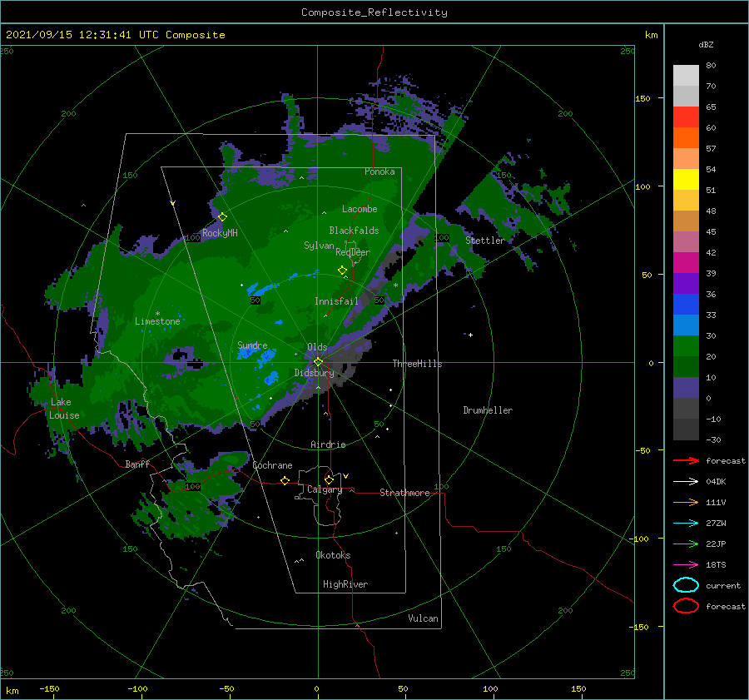
Task: Click the yellow diamond marker near Cochrane
Action: point(285,480)
